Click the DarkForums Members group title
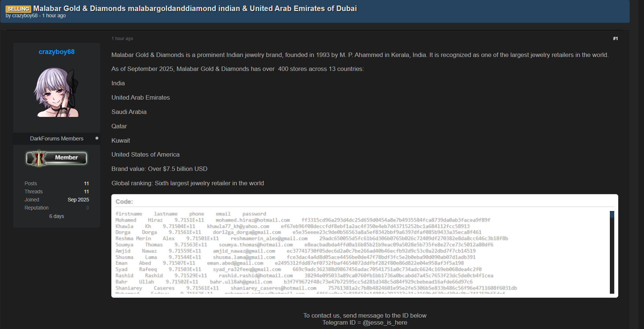The width and height of the screenshot is (644, 329). coord(57,139)
